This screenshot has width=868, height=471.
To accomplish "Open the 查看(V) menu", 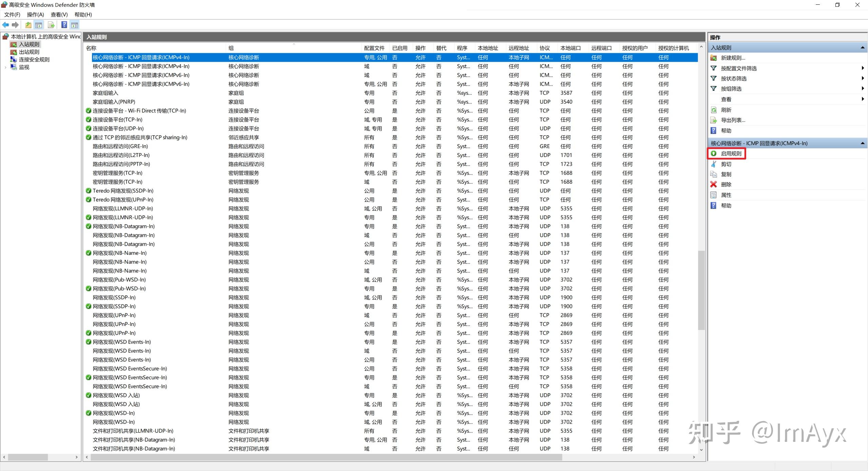I will click(x=59, y=15).
